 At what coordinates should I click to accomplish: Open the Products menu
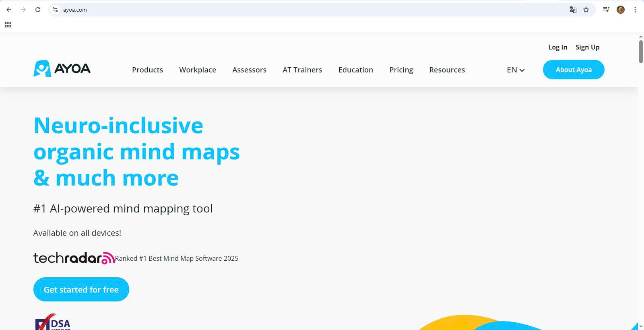147,70
